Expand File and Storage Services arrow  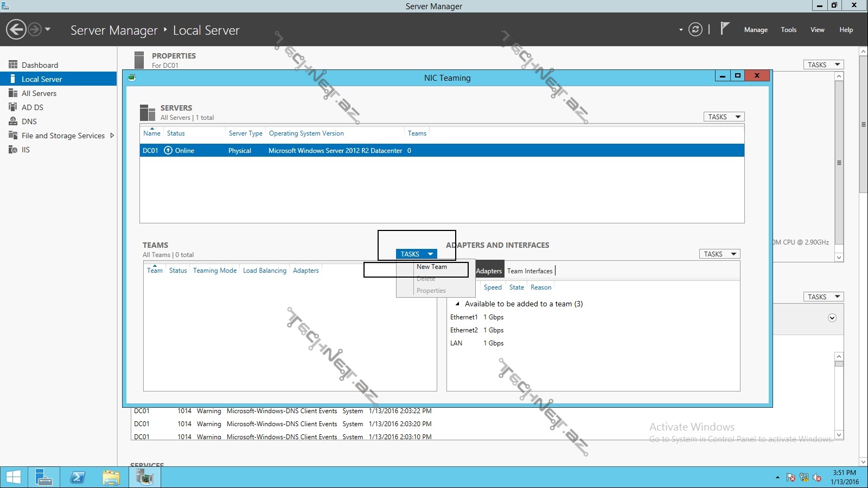[112, 136]
